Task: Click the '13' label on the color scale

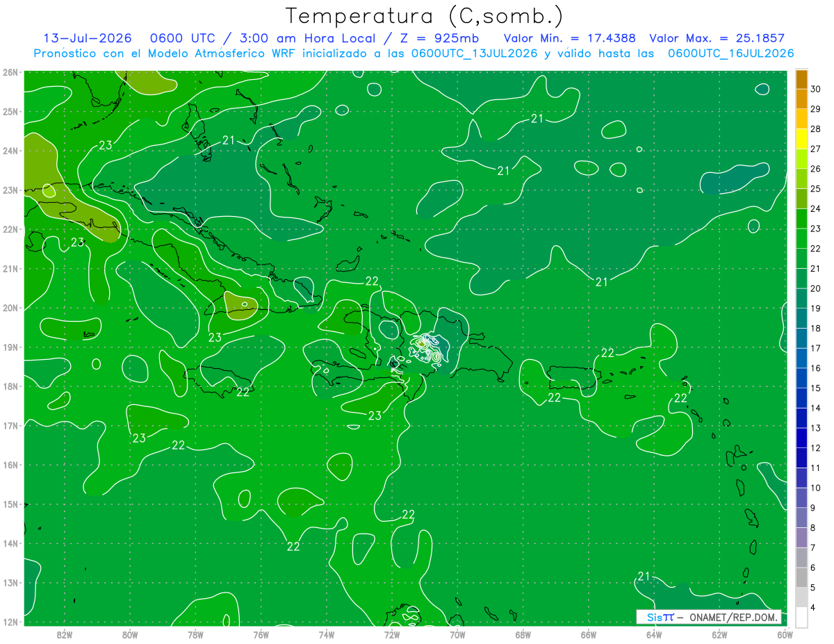Action: click(x=815, y=427)
